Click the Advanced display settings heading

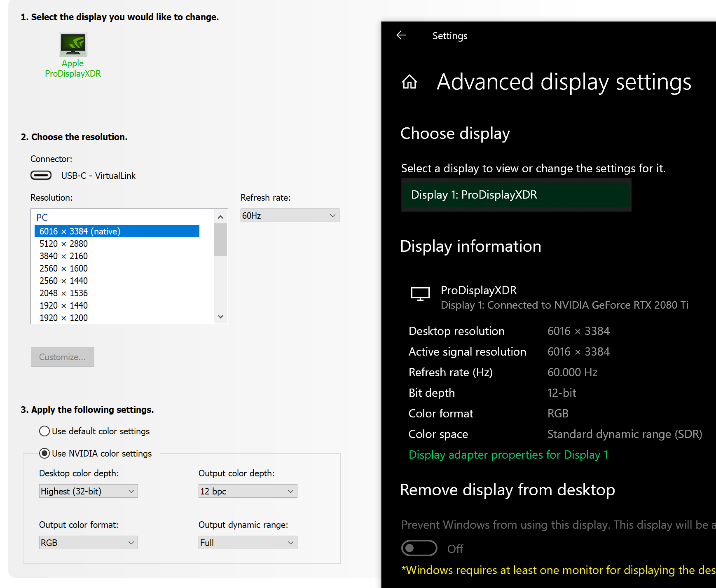(564, 82)
